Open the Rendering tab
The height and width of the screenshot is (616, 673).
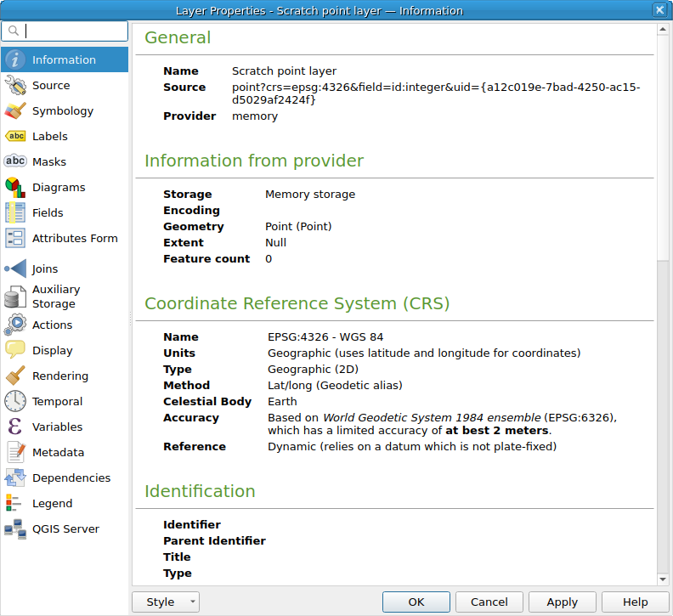59,376
